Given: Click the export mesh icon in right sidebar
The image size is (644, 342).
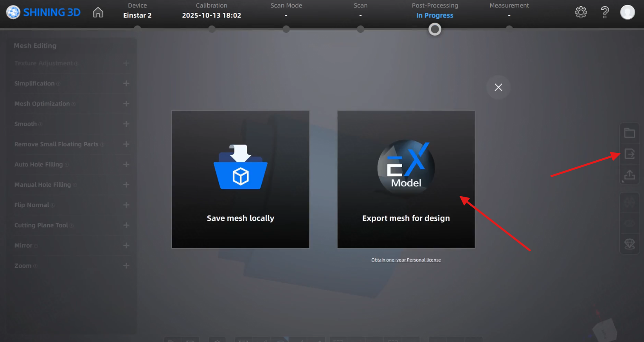Looking at the screenshot, I should [x=630, y=154].
